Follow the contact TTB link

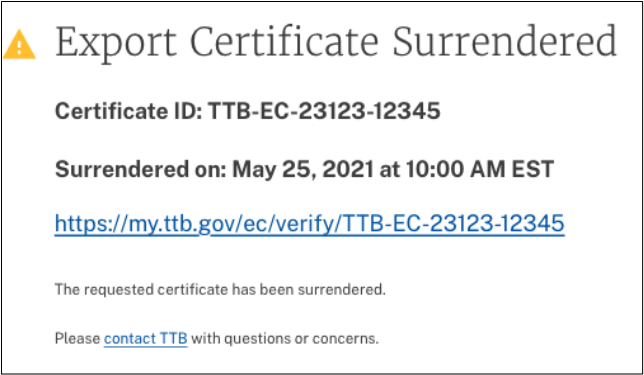[x=146, y=339]
